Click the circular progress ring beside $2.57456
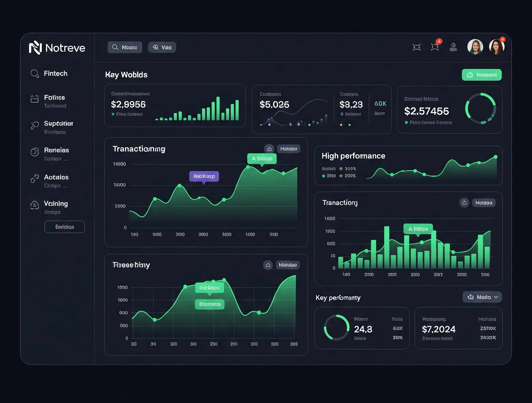532x403 pixels. 481,108
